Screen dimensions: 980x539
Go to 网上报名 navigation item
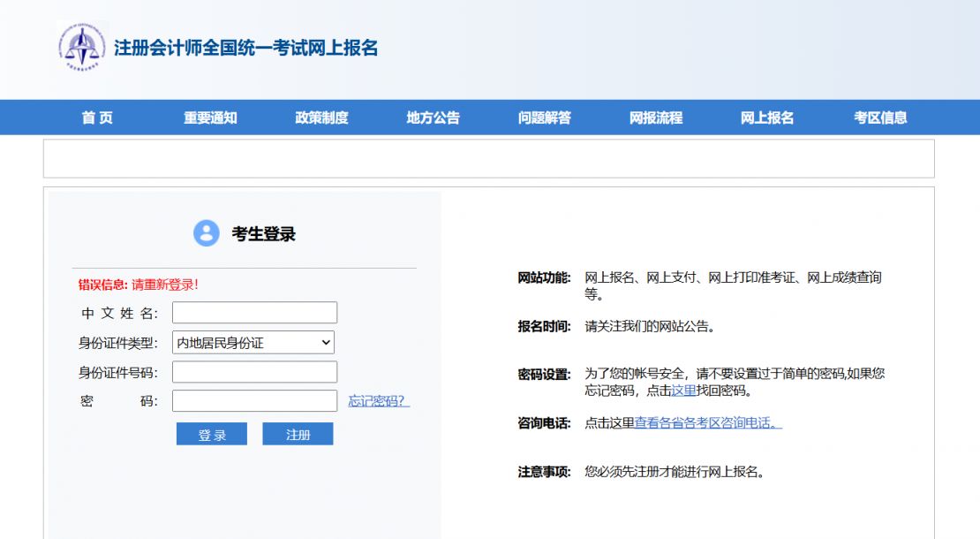[x=767, y=118]
